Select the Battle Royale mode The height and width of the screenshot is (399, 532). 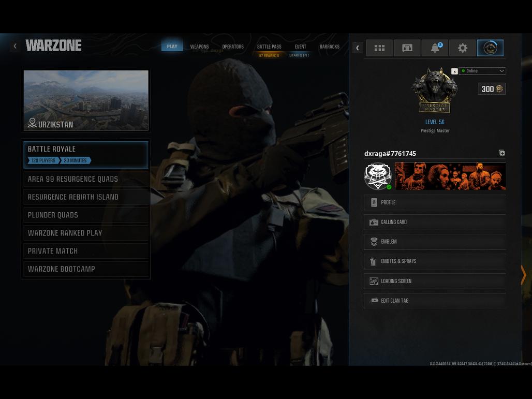(86, 155)
